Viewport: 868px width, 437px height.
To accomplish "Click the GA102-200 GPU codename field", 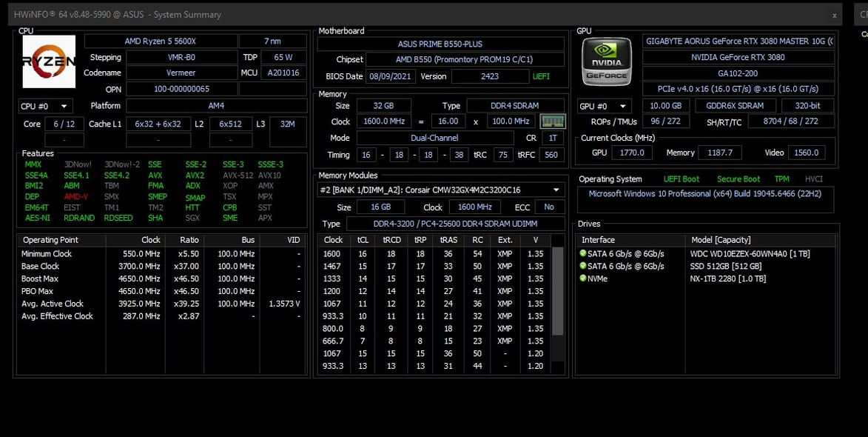I will pos(739,73).
